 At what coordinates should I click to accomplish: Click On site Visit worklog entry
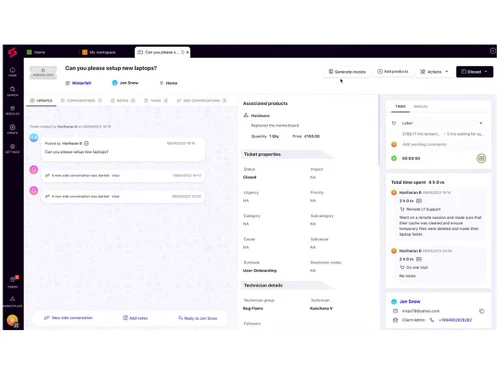tap(417, 268)
